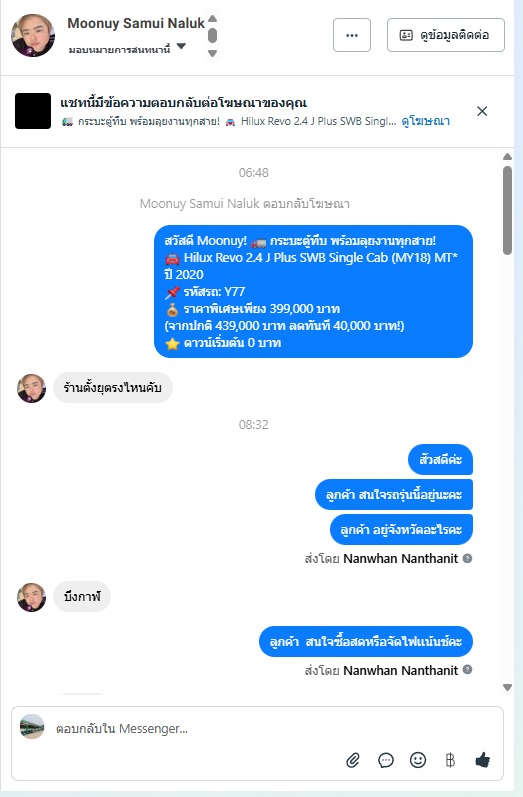Click the black ad thumbnail image
523x797 pixels.
point(33,111)
